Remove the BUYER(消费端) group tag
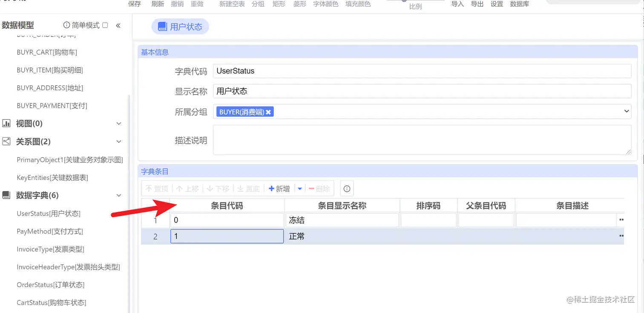Image resolution: width=644 pixels, height=313 pixels. (268, 112)
